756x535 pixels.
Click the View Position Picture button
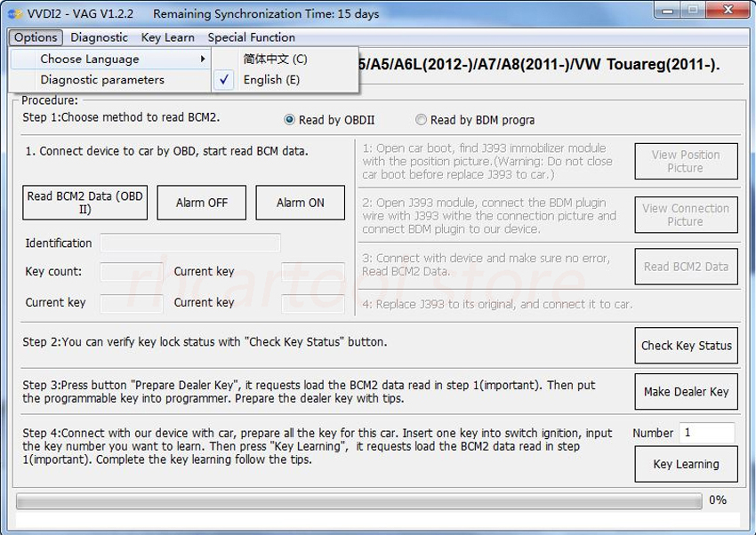(x=686, y=162)
